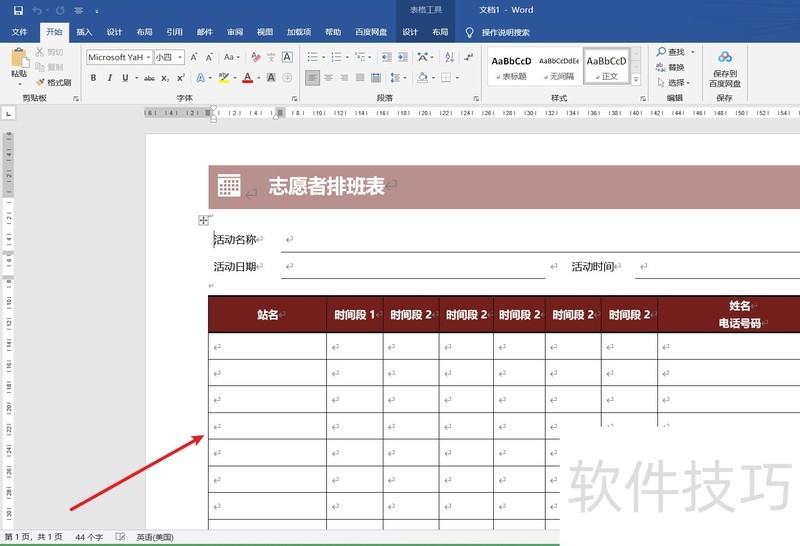Open the font name dropdown Microsoft YaHei
Image resolution: width=800 pixels, height=546 pixels.
click(x=117, y=57)
